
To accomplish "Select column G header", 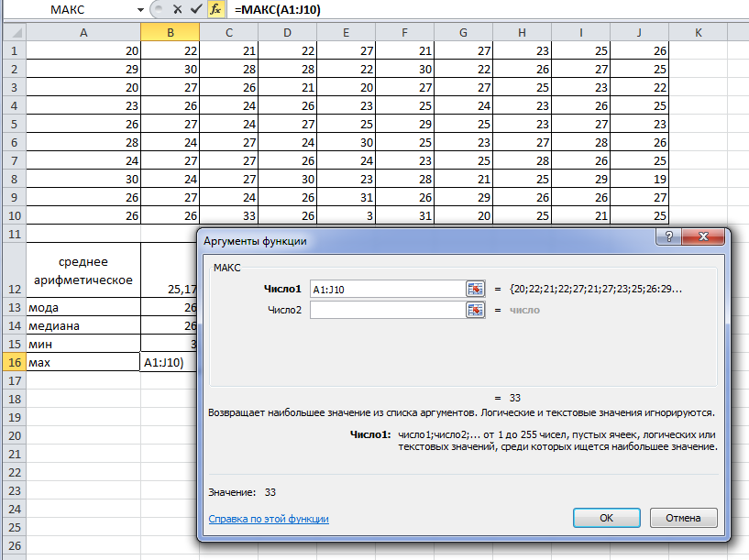I will [x=463, y=32].
